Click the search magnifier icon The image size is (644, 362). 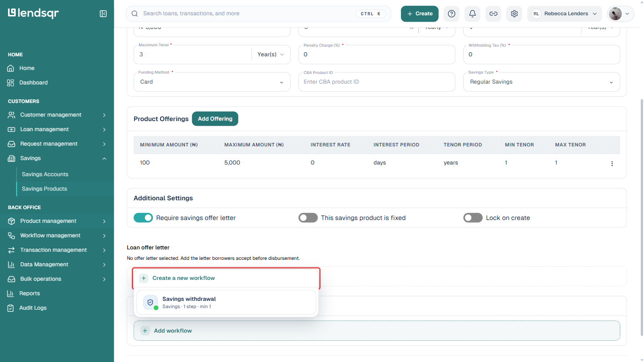pyautogui.click(x=135, y=14)
